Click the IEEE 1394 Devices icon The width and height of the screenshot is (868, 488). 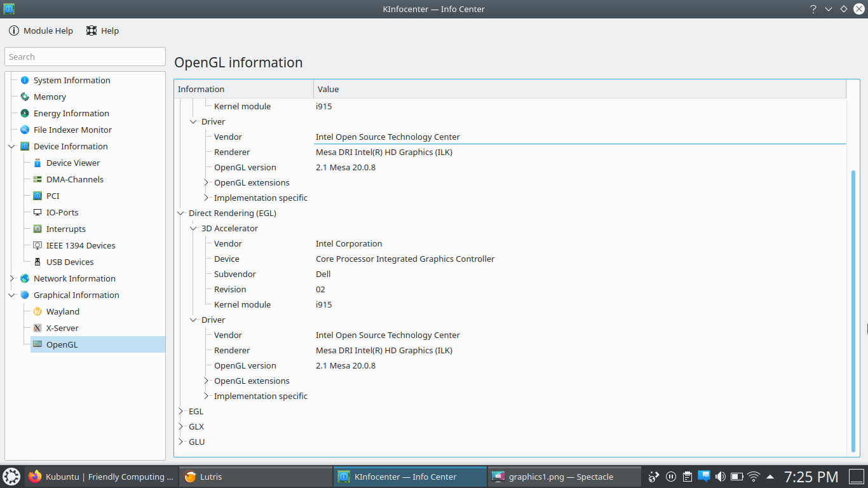(37, 245)
